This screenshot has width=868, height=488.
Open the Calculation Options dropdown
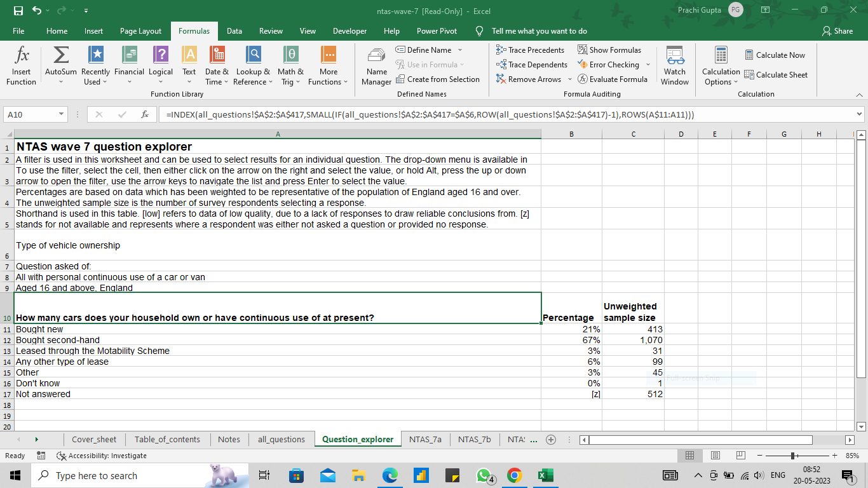pyautogui.click(x=720, y=65)
